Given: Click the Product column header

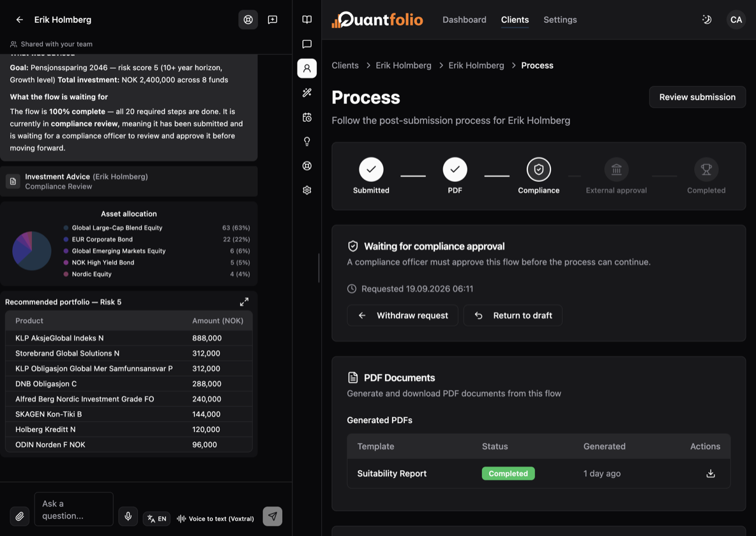Looking at the screenshot, I should [x=29, y=320].
